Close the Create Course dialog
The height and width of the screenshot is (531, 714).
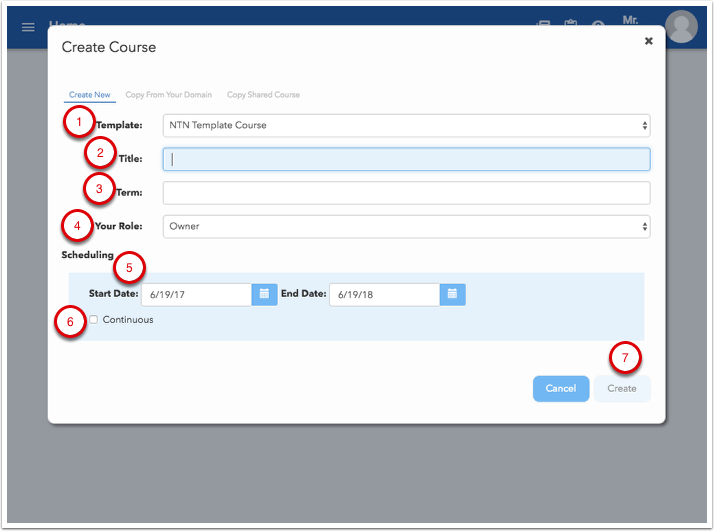coord(649,41)
